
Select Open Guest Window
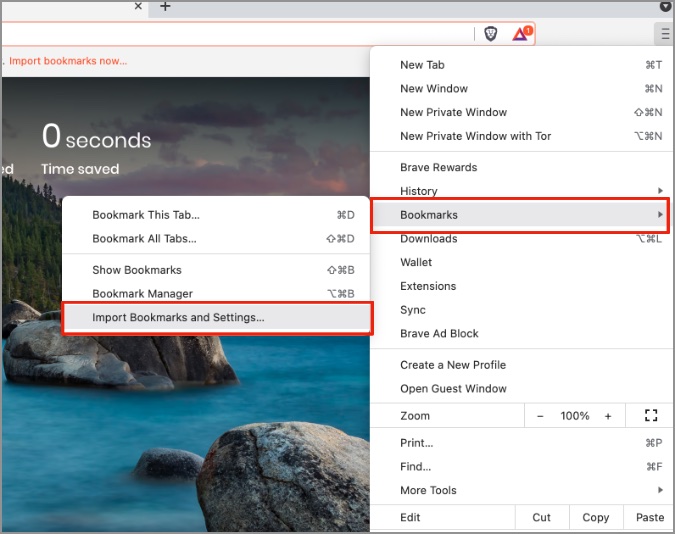522,388
